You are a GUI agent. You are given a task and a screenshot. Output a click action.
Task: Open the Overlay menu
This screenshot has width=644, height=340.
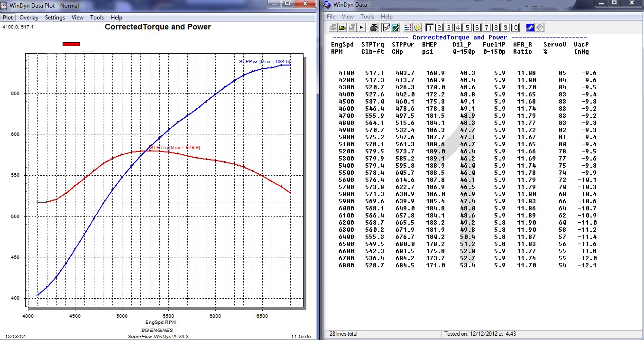click(29, 18)
